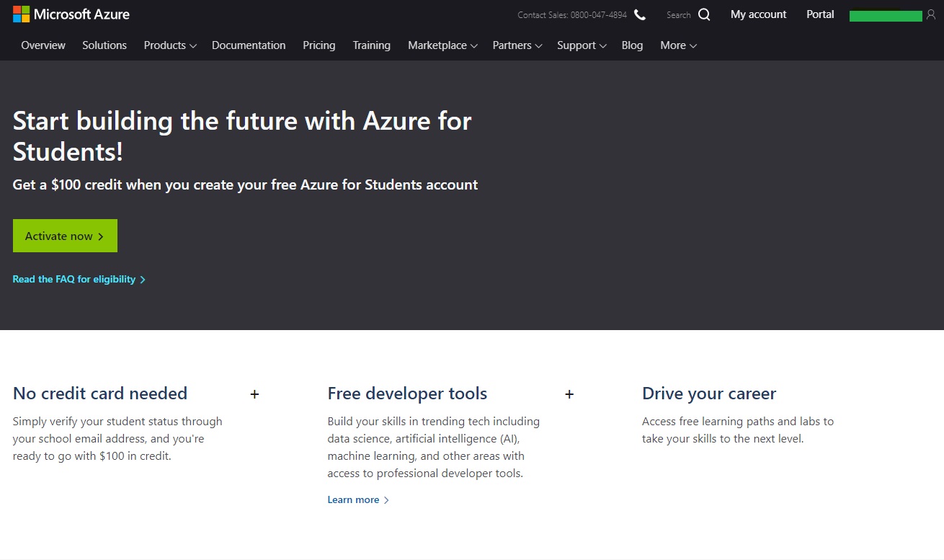944x560 pixels.
Task: Open My account
Action: tap(759, 14)
